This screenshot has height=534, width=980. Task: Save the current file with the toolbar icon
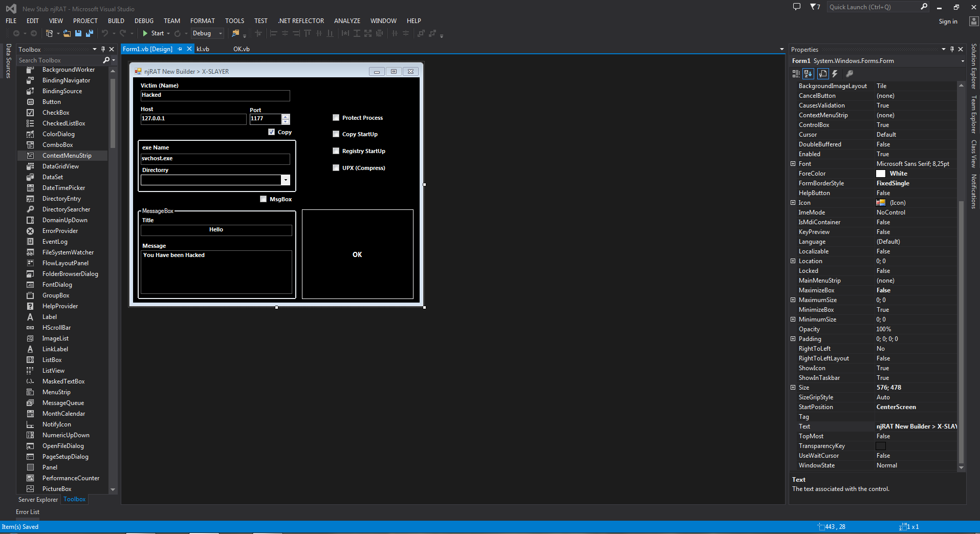78,33
